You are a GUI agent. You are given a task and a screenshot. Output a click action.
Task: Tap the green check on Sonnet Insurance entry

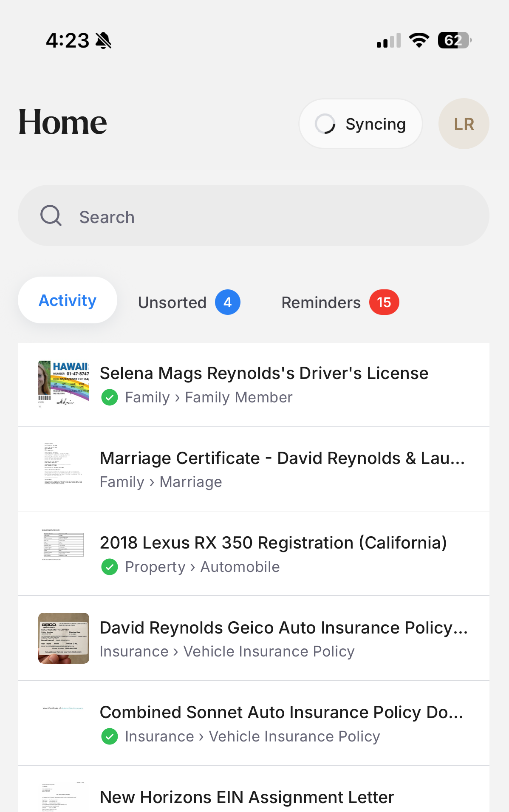110,737
